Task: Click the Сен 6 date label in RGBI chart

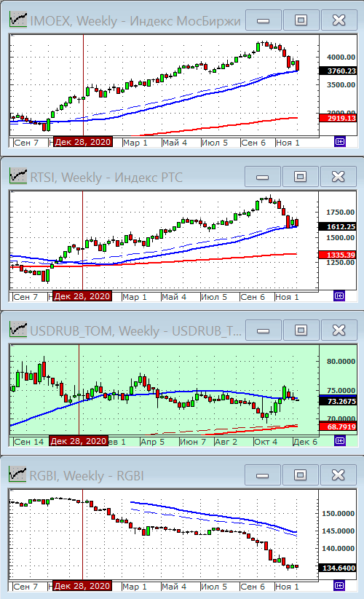Action: (253, 586)
